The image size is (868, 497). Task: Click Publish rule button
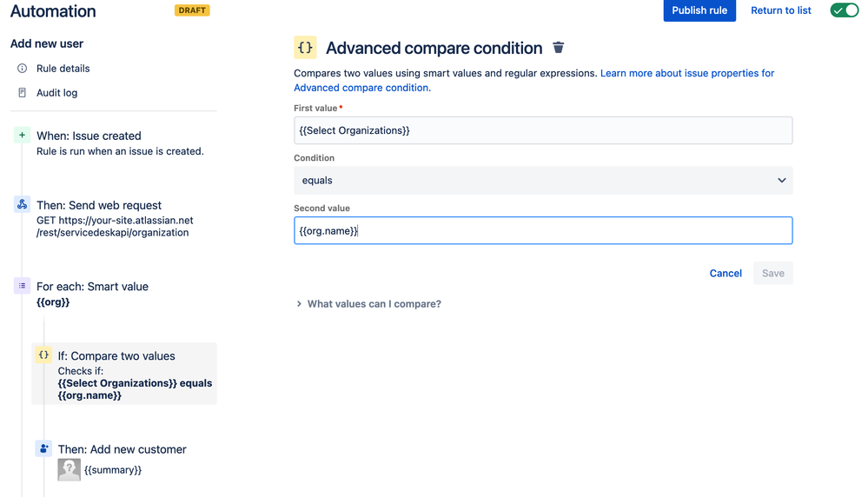(x=699, y=10)
